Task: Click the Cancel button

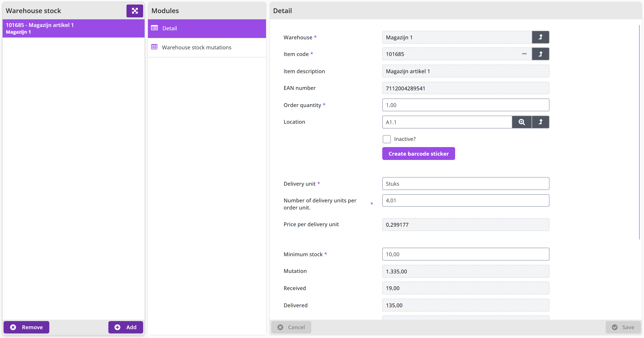Action: 291,327
